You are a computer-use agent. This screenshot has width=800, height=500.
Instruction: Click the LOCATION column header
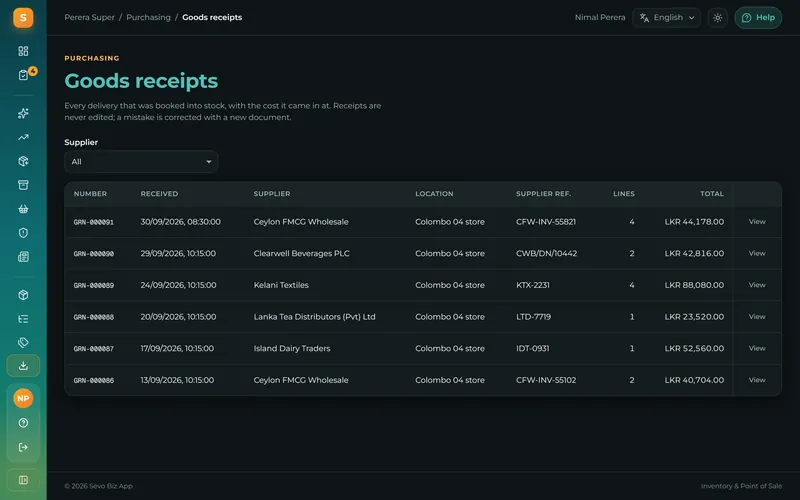(x=434, y=194)
